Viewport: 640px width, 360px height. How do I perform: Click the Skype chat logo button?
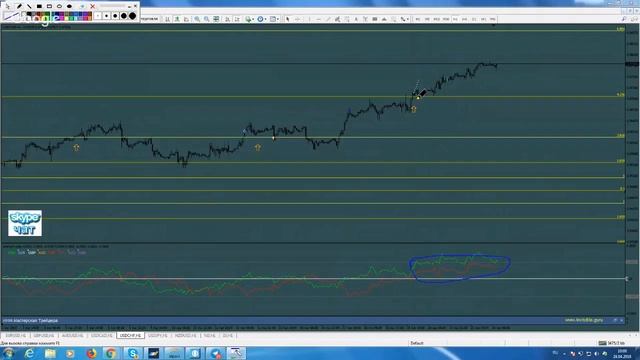click(x=25, y=223)
